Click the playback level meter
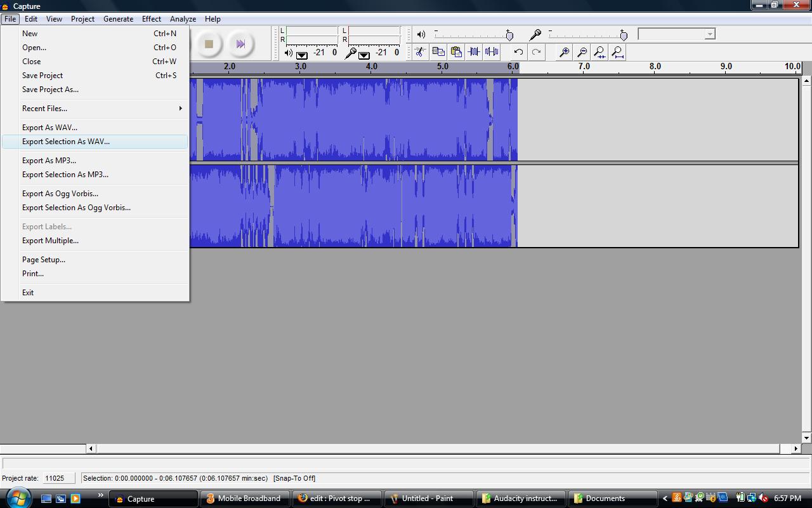Viewport: 812px width, 508px height. pos(312,35)
